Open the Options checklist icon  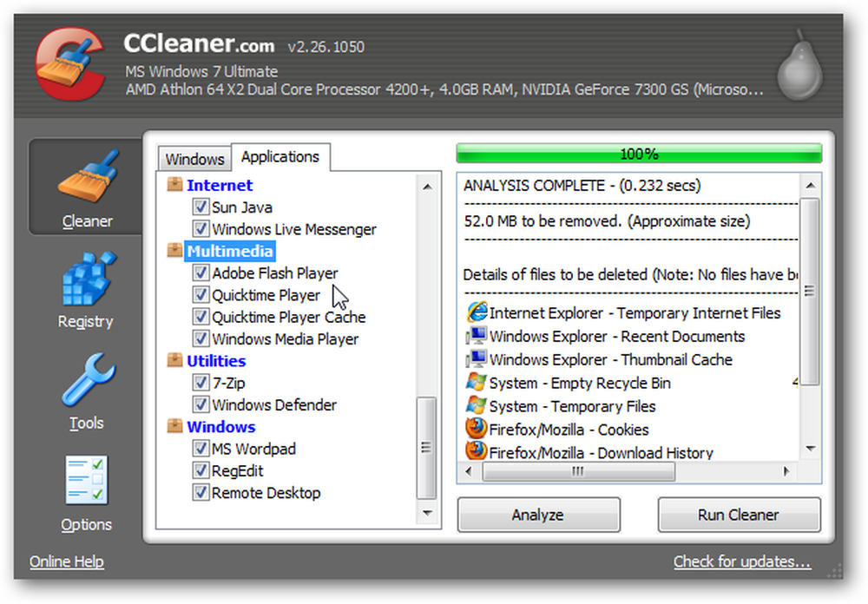point(86,481)
